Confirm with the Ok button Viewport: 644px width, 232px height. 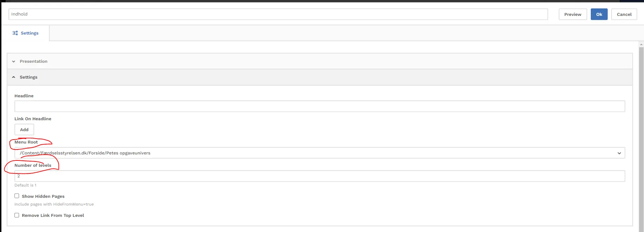coord(599,14)
